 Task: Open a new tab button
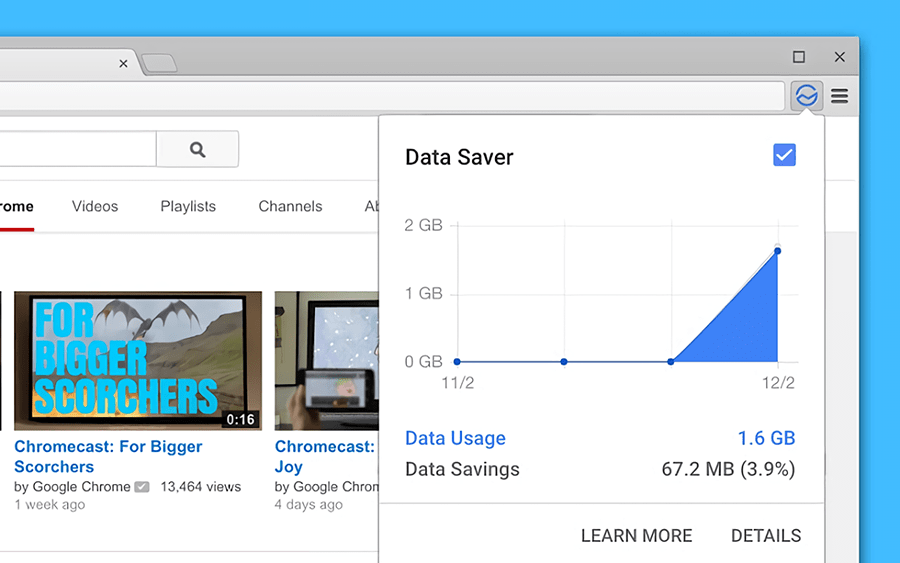coord(160,63)
